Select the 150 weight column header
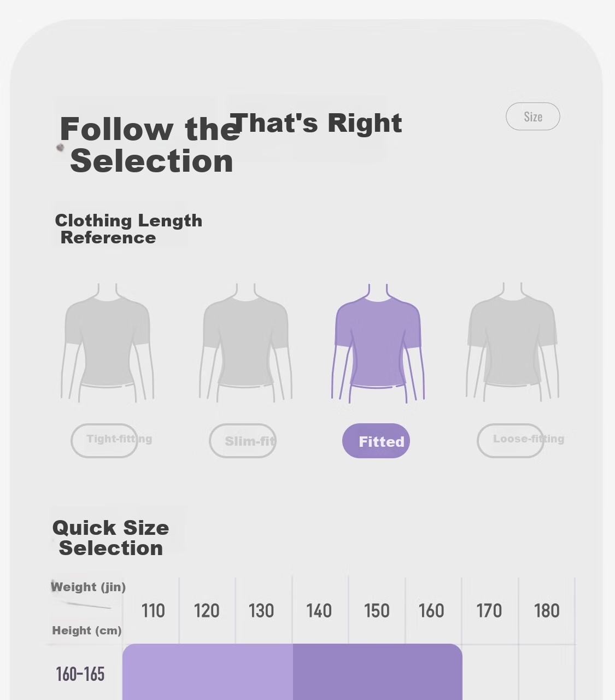 tap(377, 610)
